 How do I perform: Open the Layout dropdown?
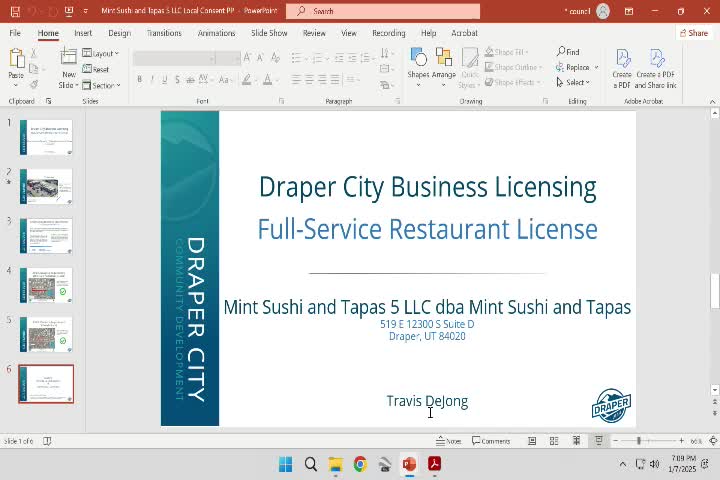tap(101, 53)
